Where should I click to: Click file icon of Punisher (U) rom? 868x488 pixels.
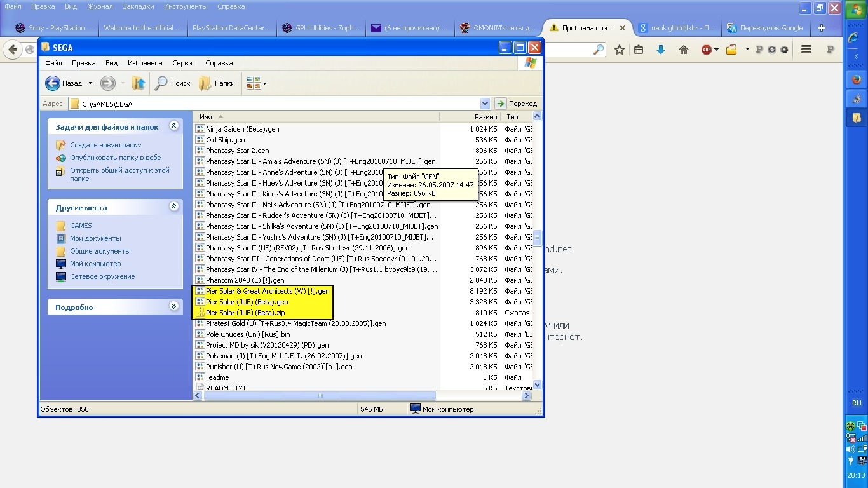[x=200, y=367]
